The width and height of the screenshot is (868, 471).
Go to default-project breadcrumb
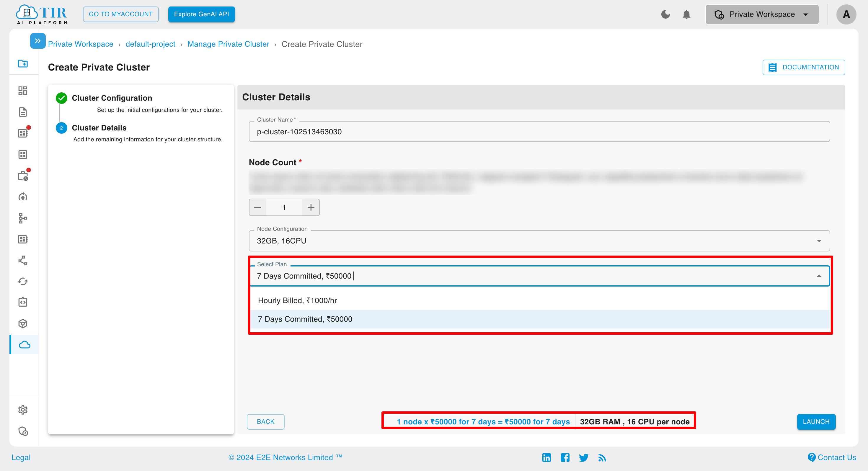(150, 44)
